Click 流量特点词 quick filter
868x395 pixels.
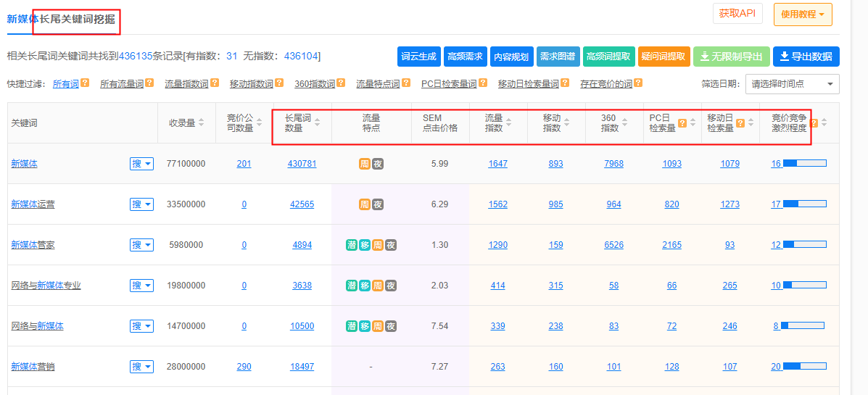point(378,84)
